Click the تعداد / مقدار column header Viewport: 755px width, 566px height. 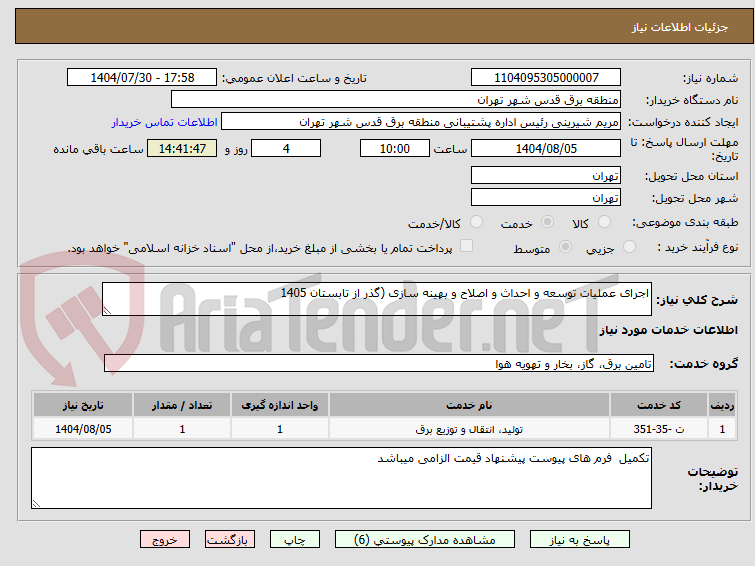(x=182, y=405)
